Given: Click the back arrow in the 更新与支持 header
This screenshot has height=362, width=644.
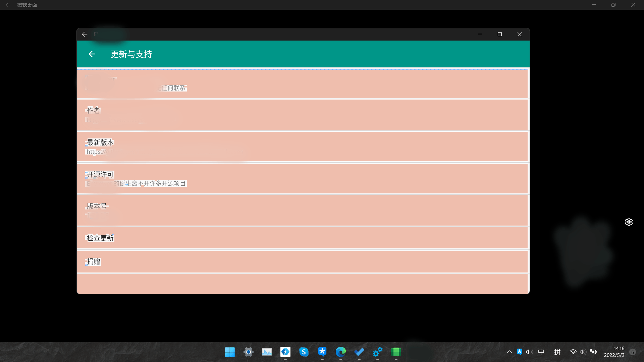Looking at the screenshot, I should pyautogui.click(x=92, y=54).
